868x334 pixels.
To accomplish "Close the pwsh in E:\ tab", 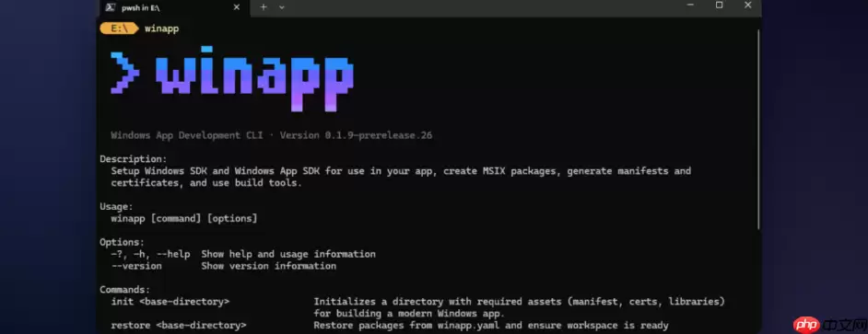I will (237, 7).
